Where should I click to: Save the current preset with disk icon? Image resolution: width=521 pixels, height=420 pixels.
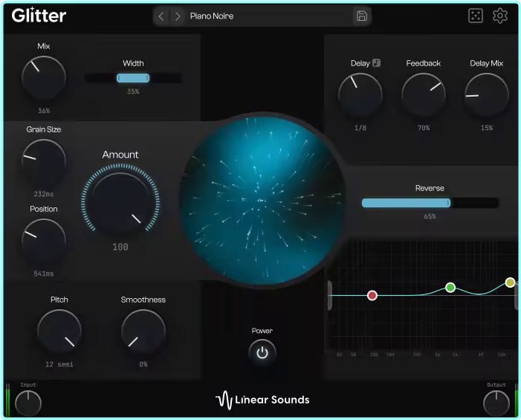point(362,16)
